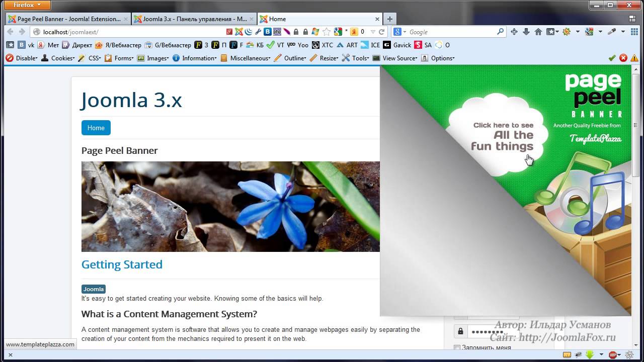The height and width of the screenshot is (362, 644).
Task: Click the Joomla icon in address bar
Action: (x=239, y=32)
